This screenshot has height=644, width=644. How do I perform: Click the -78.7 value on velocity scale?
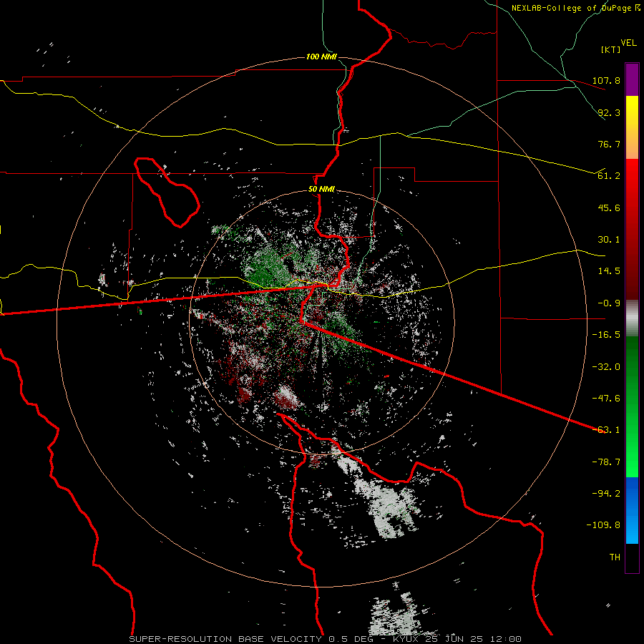606,462
